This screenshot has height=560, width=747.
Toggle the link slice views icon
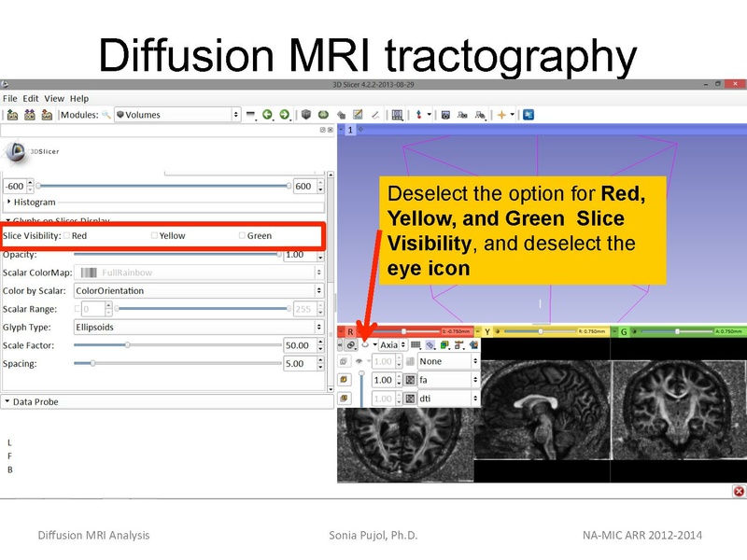tap(351, 344)
